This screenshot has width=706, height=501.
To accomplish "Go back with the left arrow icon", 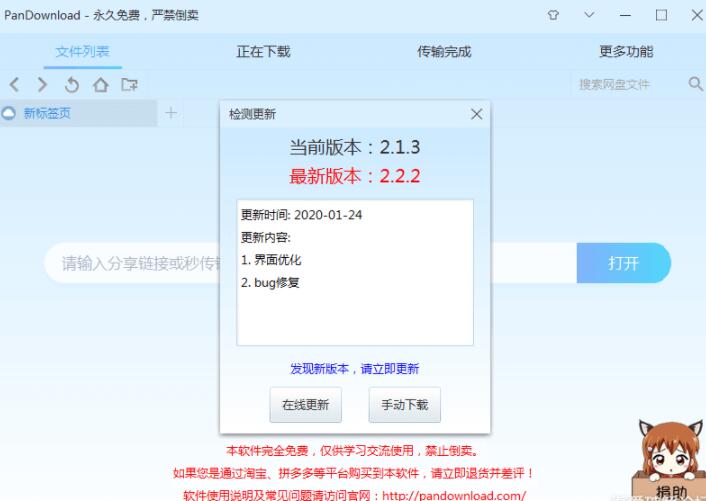I will coord(14,85).
